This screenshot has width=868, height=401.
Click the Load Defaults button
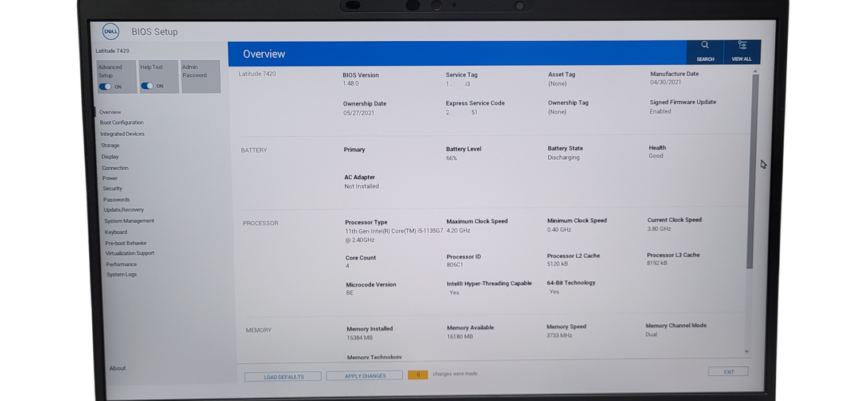(x=283, y=377)
